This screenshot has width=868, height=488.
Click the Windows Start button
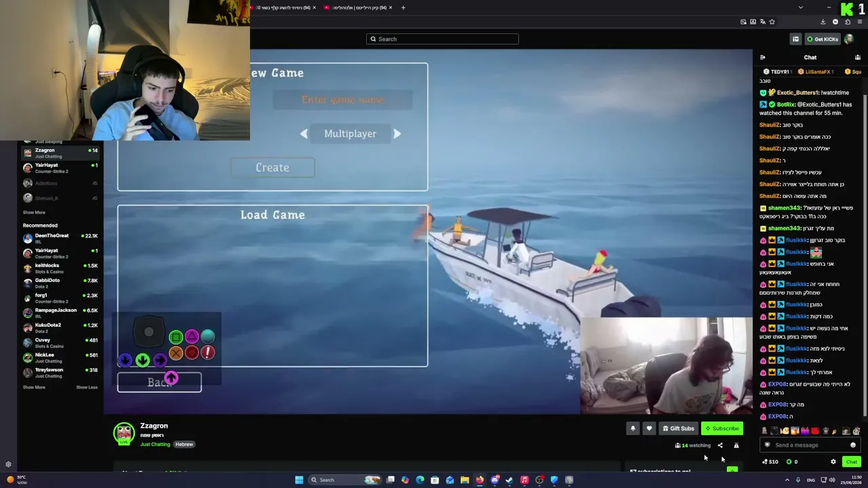tap(299, 480)
